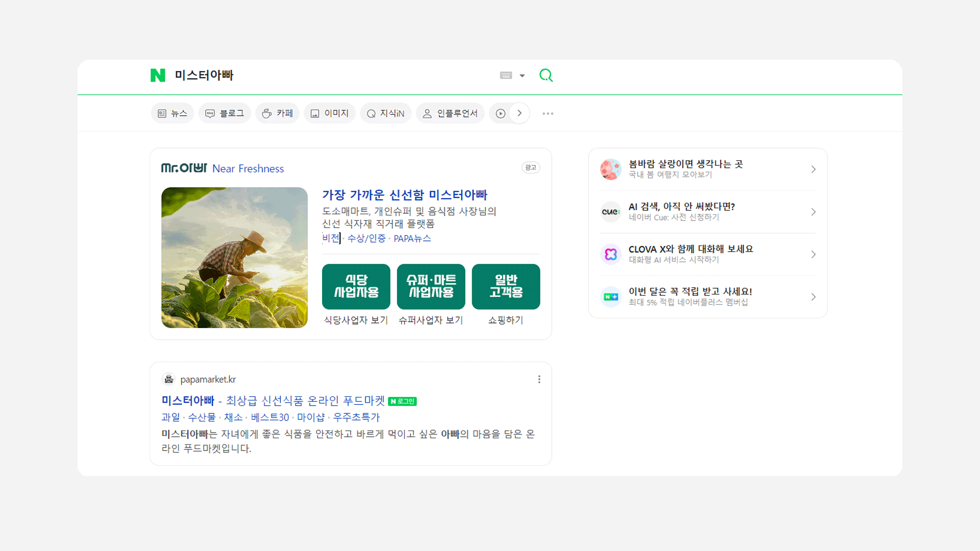Open the farmer field thumbnail image

tap(234, 258)
